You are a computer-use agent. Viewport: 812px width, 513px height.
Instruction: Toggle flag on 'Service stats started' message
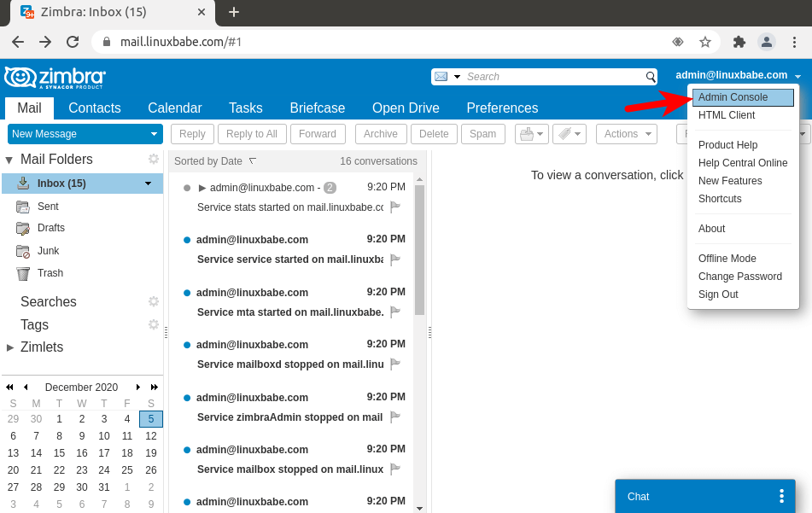(x=395, y=207)
